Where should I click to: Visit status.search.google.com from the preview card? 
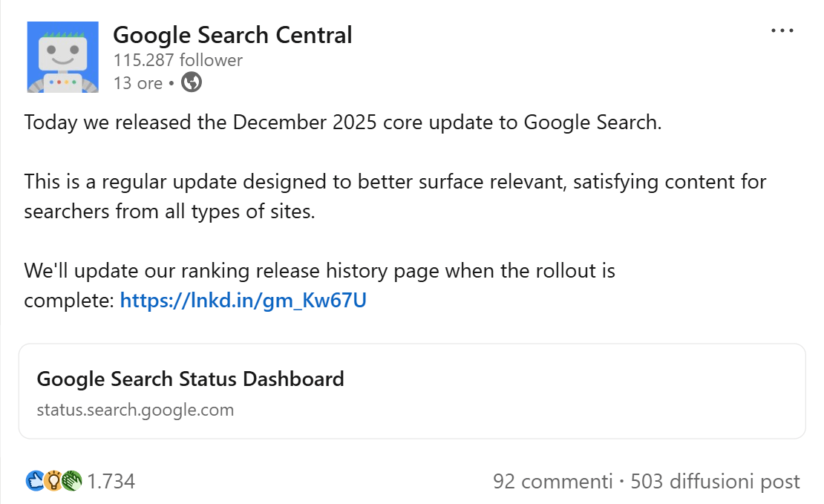coord(135,409)
